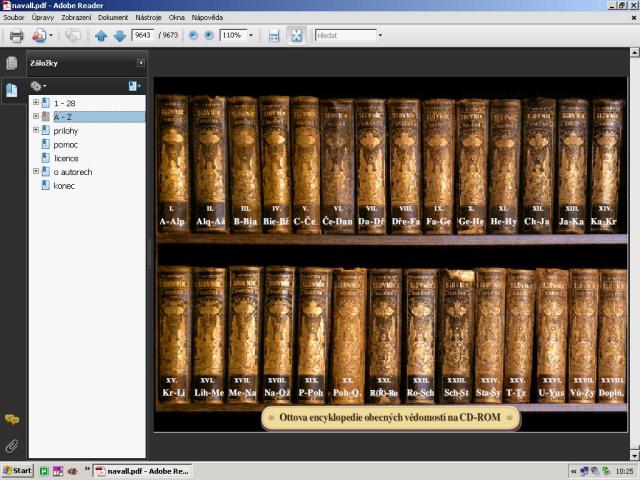
Task: Click the volume XXVIII. Dopln. book spine
Action: (612, 336)
